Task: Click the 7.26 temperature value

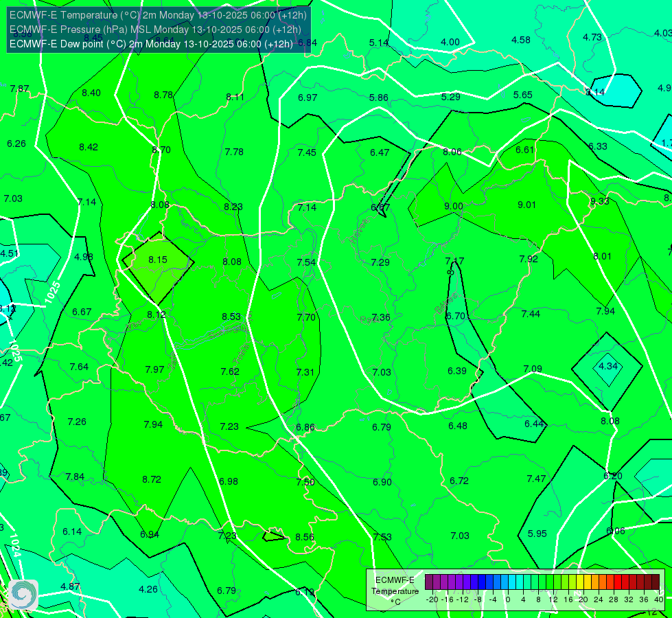Action: click(77, 422)
